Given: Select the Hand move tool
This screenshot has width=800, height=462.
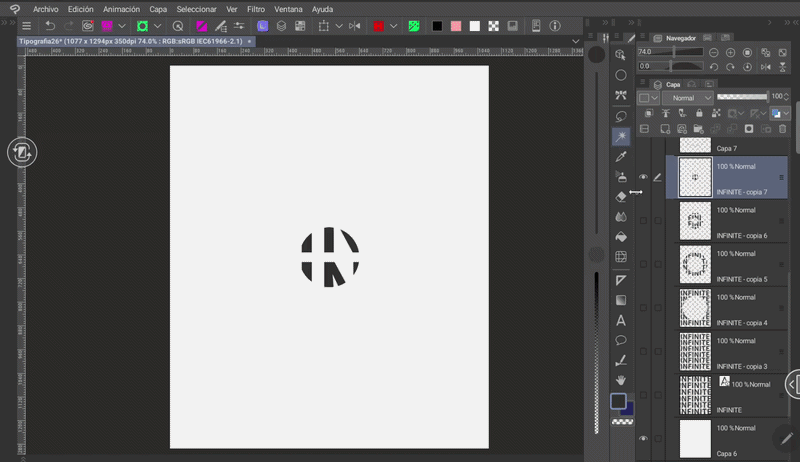Looking at the screenshot, I should point(621,380).
